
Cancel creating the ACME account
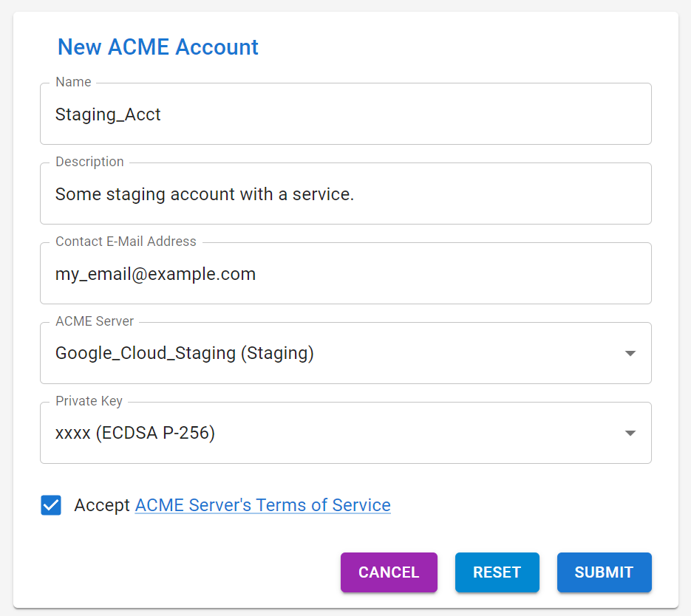tap(389, 572)
